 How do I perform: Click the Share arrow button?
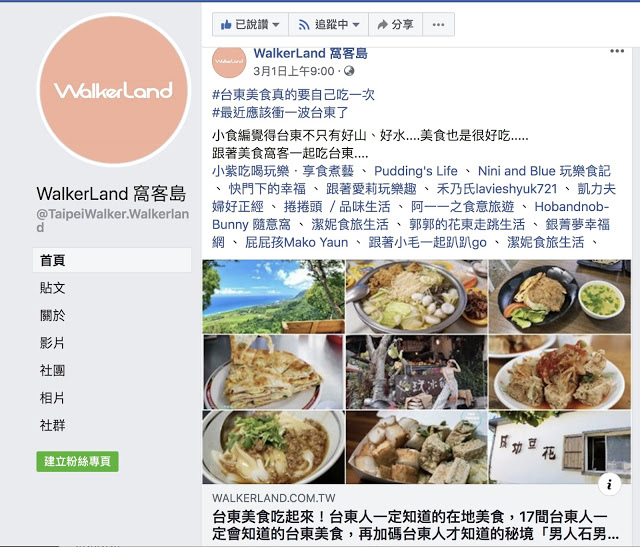(395, 25)
